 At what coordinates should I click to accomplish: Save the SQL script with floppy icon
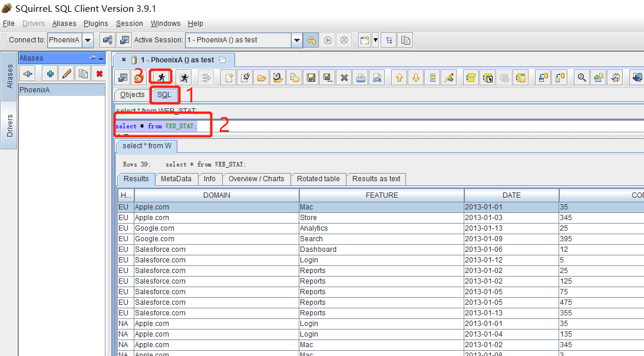[x=311, y=78]
